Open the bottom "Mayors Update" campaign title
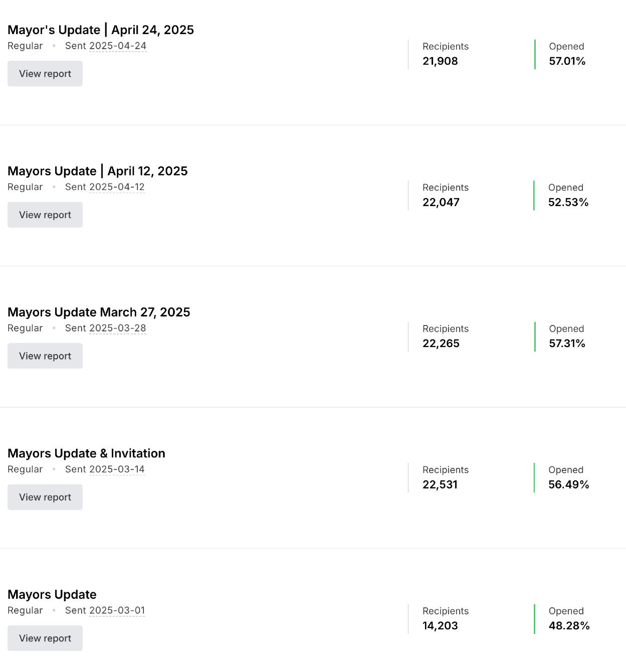 [52, 594]
